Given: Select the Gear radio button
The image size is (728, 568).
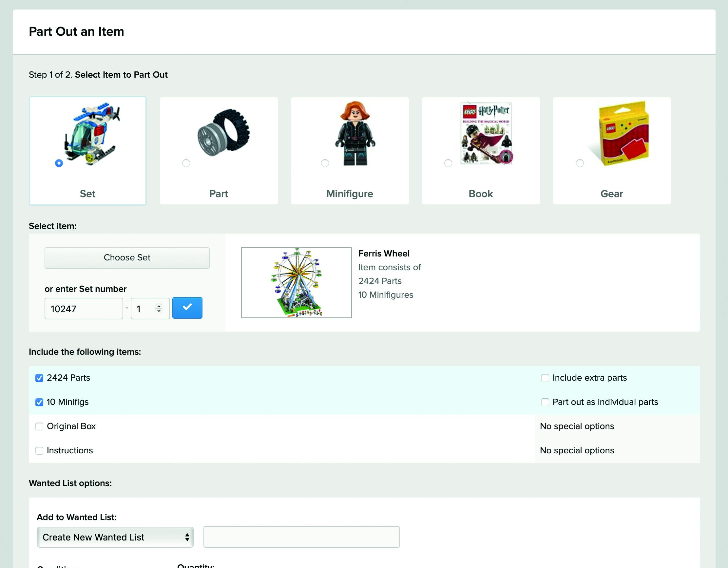Looking at the screenshot, I should 580,163.
